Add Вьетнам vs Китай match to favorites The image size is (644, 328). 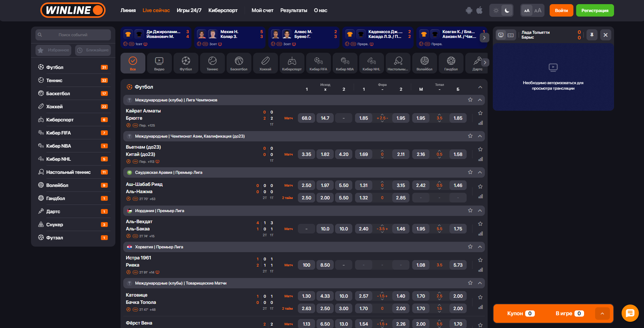click(480, 149)
